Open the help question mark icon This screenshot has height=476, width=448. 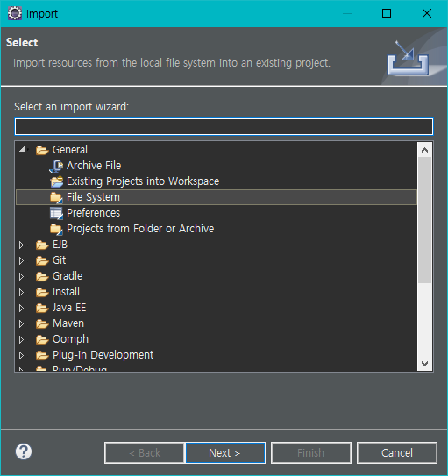click(x=24, y=451)
